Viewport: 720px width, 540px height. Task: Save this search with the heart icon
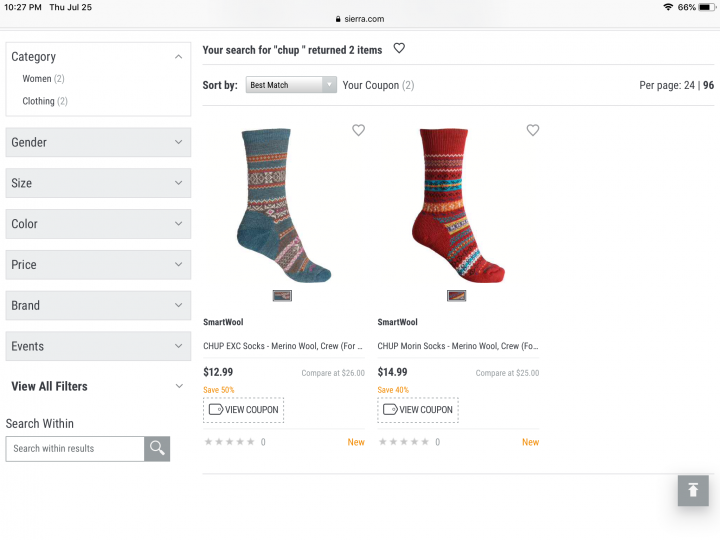(x=399, y=48)
